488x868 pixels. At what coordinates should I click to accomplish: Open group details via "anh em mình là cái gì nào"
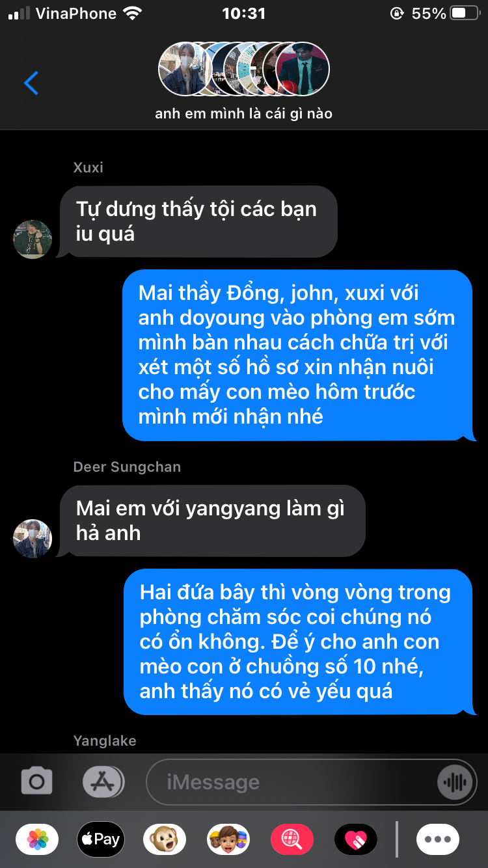point(244,114)
